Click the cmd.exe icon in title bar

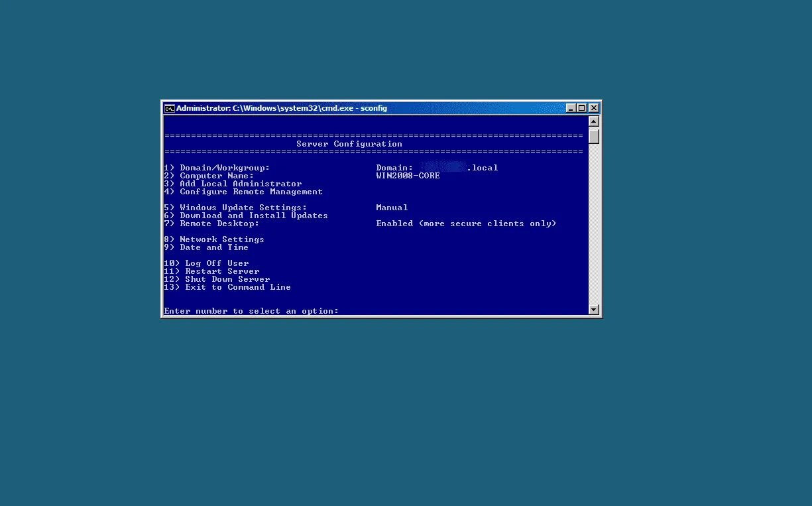coord(170,108)
